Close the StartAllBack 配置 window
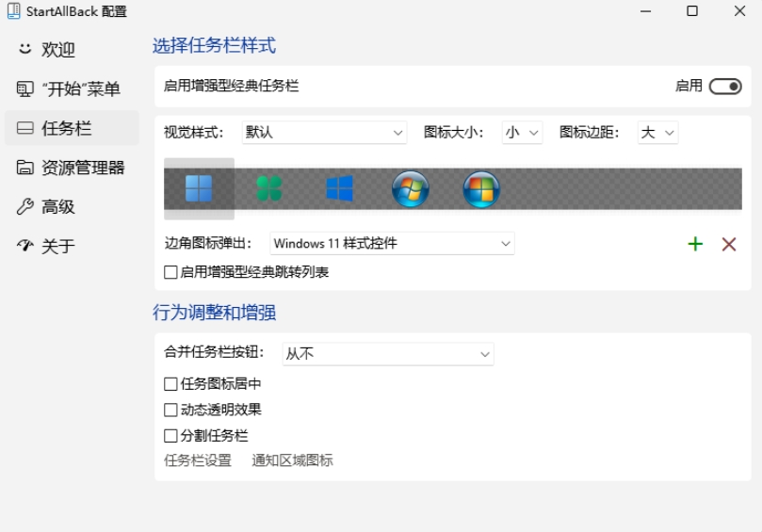The width and height of the screenshot is (762, 532). [739, 10]
